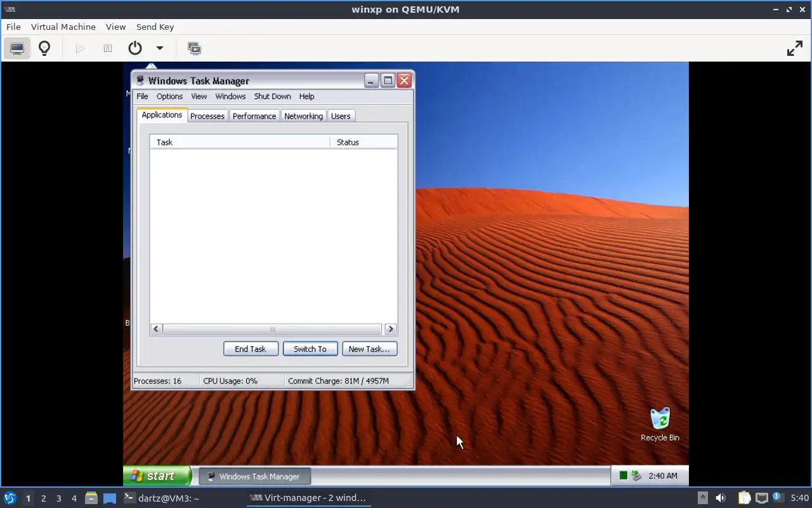The width and height of the screenshot is (812, 508).
Task: Click the Task column header
Action: (240, 142)
